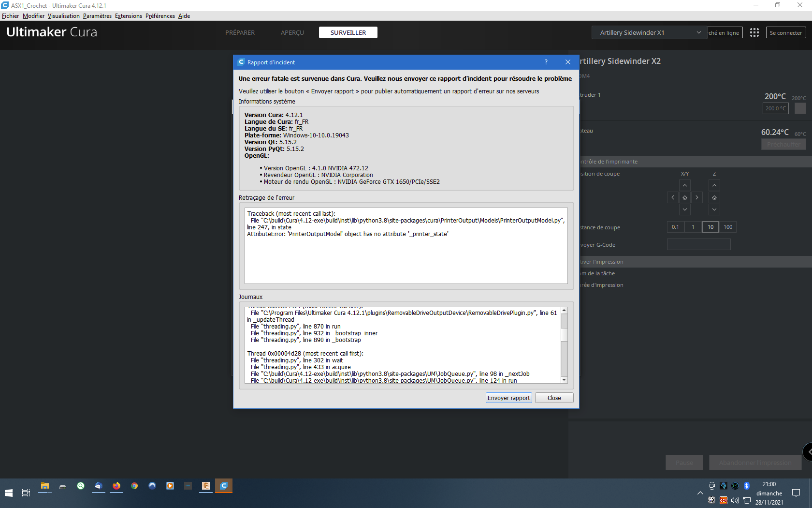
Task: Click the Version Cura: 4.12.1 line
Action: (x=274, y=115)
